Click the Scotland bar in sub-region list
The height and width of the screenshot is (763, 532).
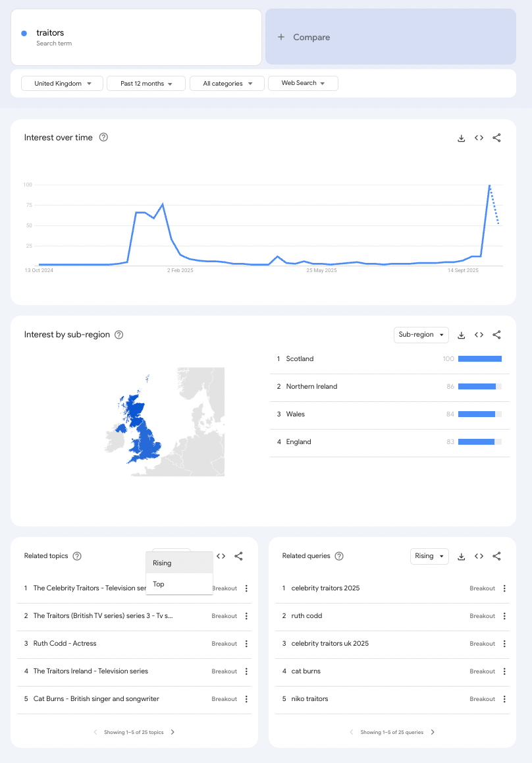[x=479, y=359]
